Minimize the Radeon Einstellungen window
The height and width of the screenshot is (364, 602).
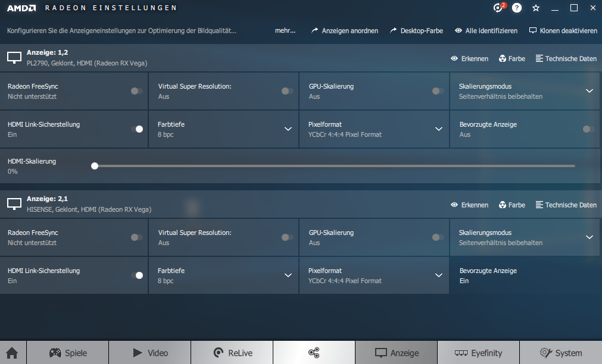click(x=555, y=8)
